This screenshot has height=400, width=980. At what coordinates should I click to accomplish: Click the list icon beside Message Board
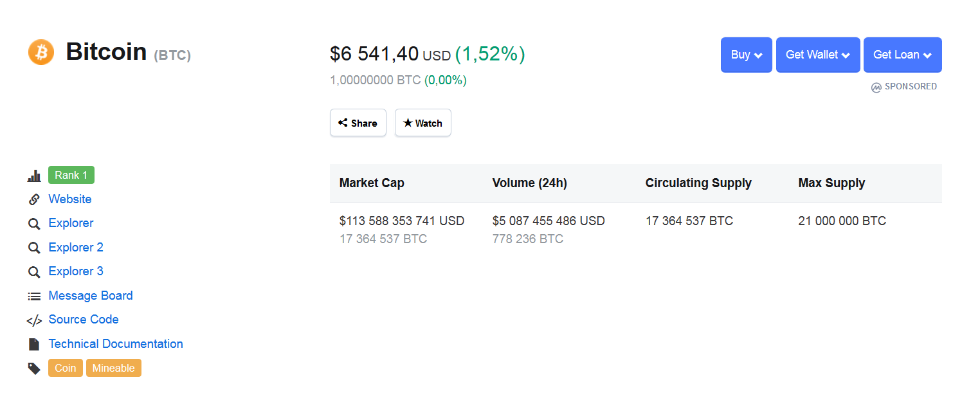tap(34, 296)
